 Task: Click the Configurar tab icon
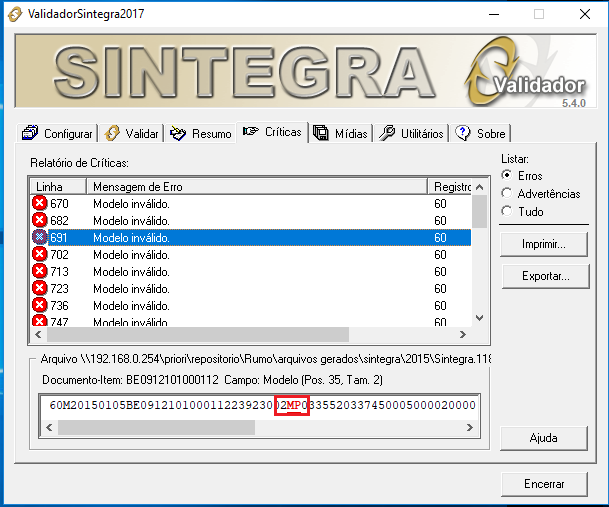(x=30, y=133)
